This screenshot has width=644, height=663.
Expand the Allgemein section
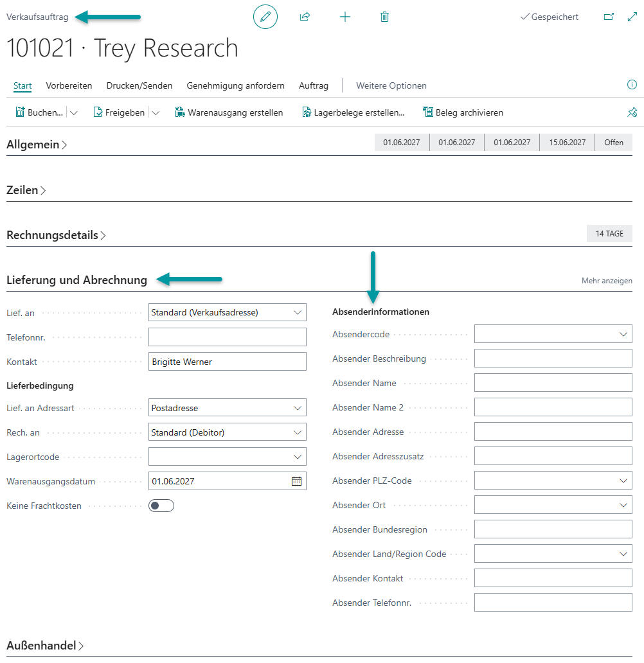[37, 145]
